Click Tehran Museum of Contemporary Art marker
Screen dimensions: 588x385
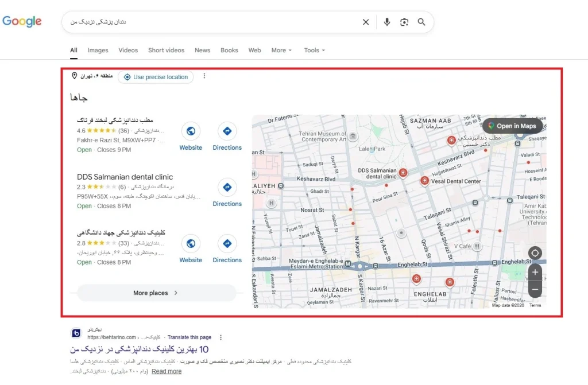353,136
